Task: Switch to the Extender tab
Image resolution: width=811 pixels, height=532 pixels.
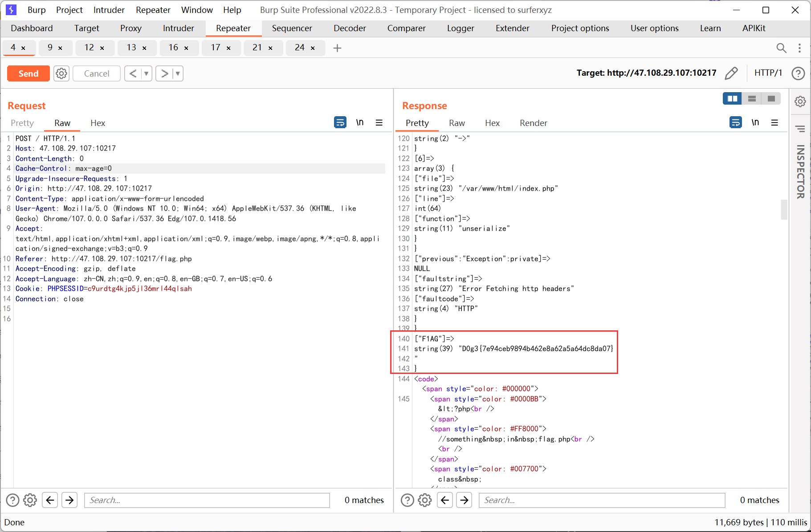Action: (513, 28)
